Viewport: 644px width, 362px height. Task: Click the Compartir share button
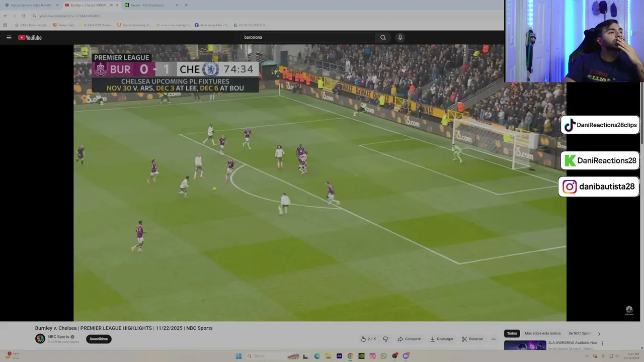point(409,339)
